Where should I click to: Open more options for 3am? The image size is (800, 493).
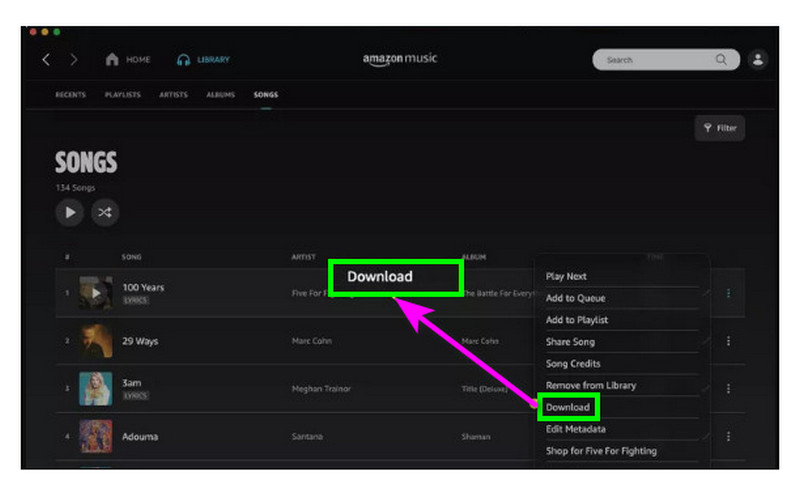(728, 389)
